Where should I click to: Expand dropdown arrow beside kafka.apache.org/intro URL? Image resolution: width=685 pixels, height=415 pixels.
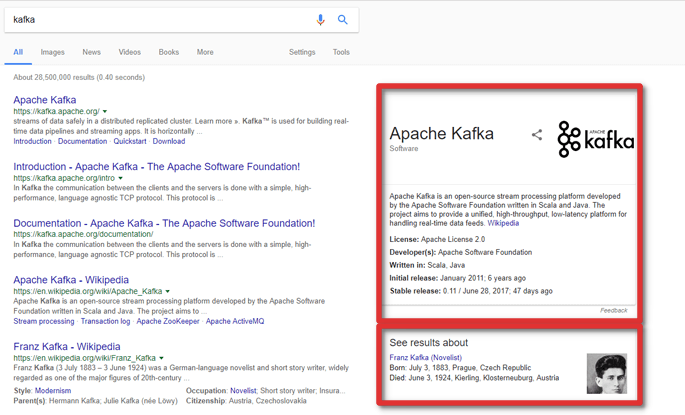[121, 178]
